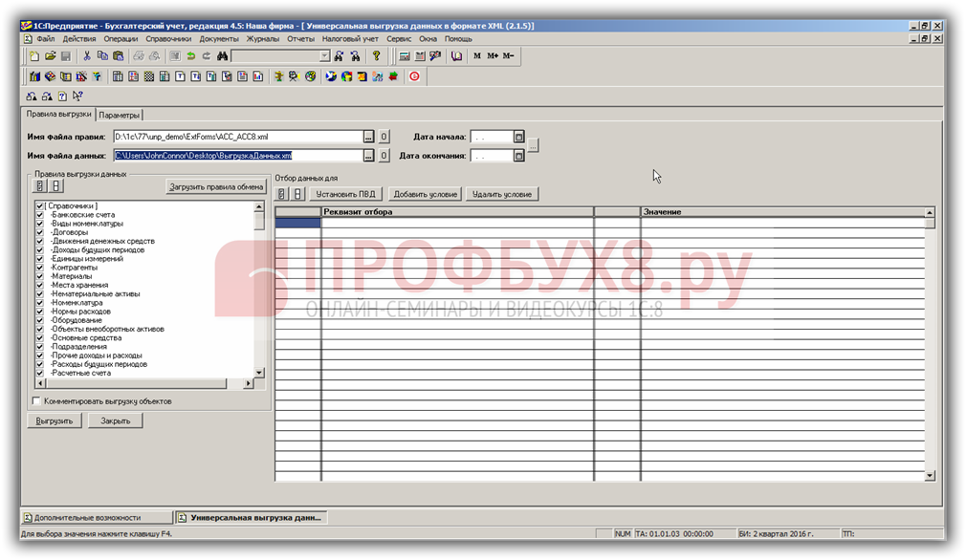This screenshot has width=966, height=560.
Task: Click the Paste clipboard icon
Action: coord(118,56)
